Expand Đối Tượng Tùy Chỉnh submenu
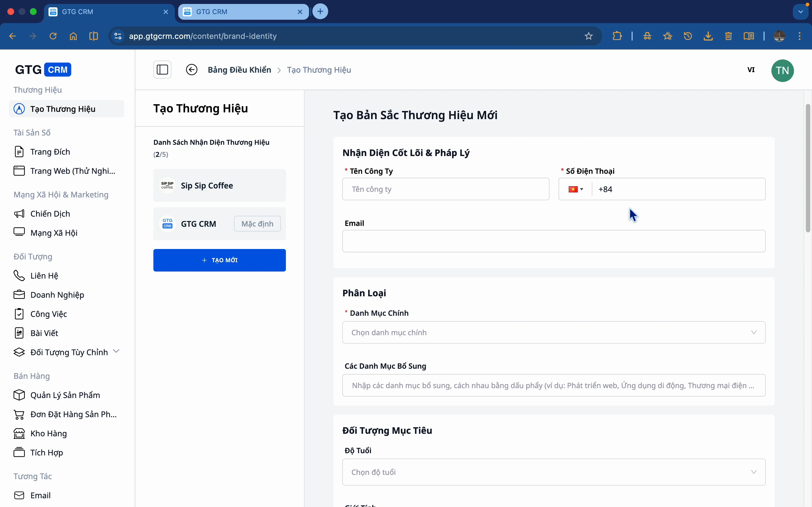Screen dimensions: 812x507 click(116, 352)
